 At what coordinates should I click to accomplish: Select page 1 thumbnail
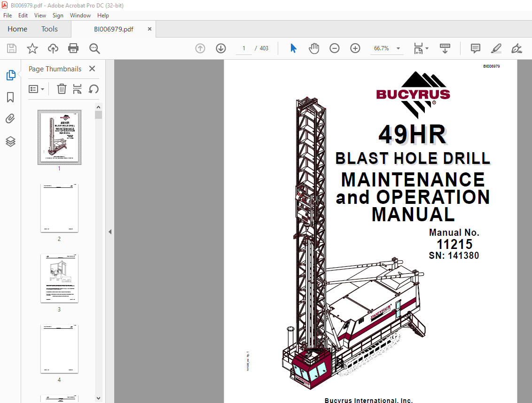59,137
